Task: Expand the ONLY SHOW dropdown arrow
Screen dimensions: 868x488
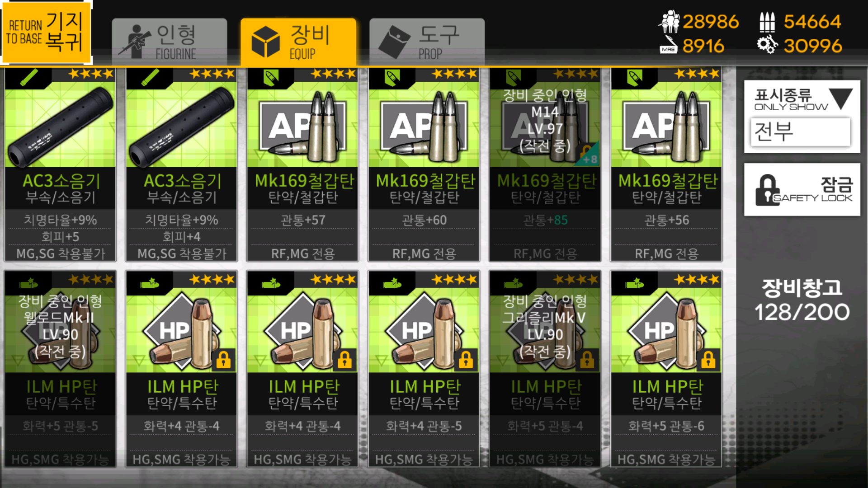Action: tap(841, 99)
